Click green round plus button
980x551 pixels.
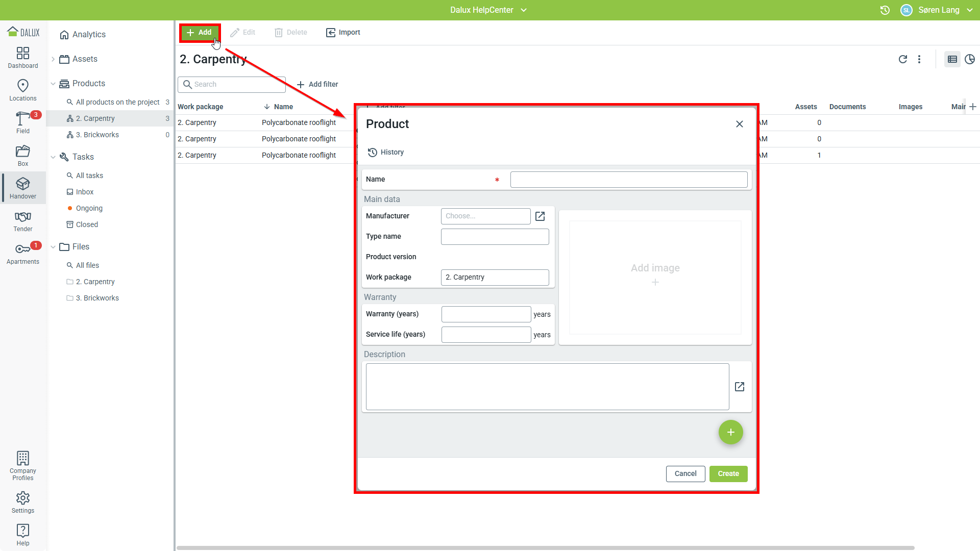click(x=730, y=432)
